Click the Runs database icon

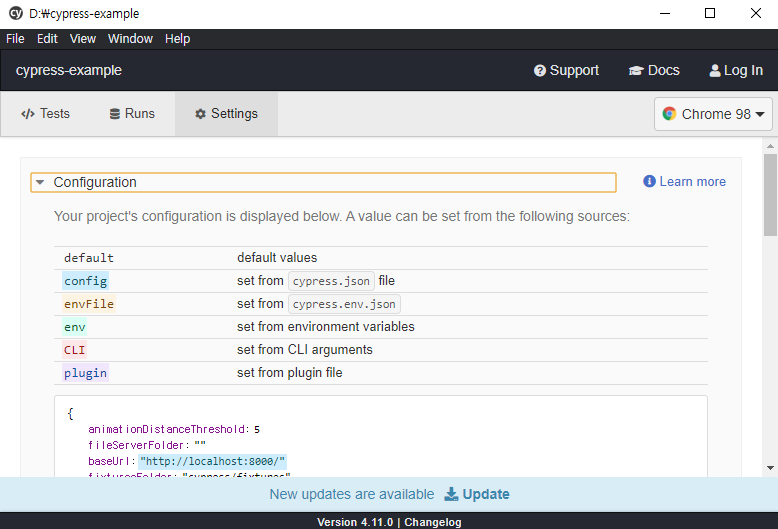115,114
